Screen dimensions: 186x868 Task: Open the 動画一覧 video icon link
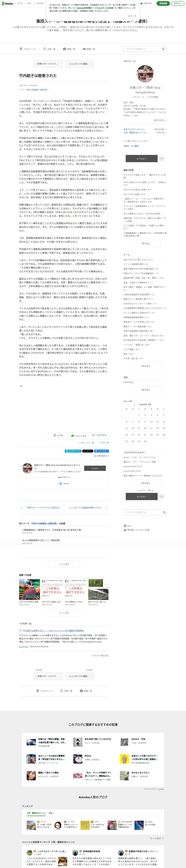pos(89,49)
